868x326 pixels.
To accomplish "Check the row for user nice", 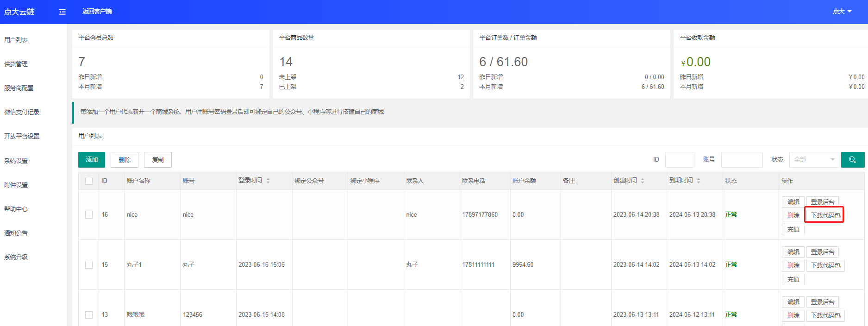I will (89, 214).
